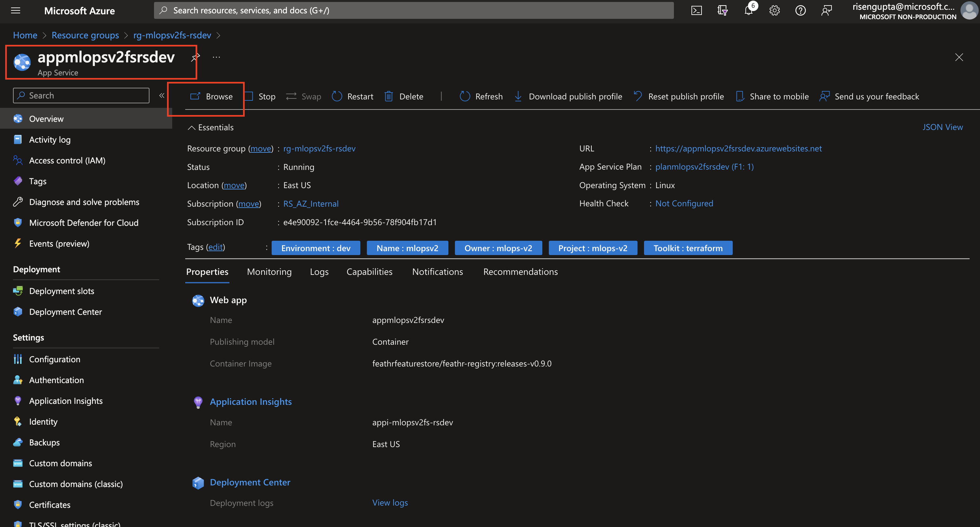
Task: Click the account avatar
Action: pyautogui.click(x=969, y=11)
